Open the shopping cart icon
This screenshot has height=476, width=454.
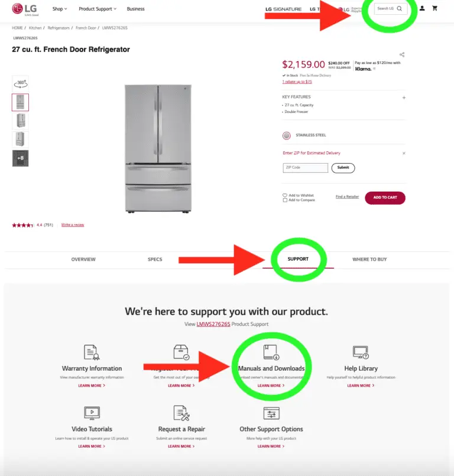click(x=435, y=8)
